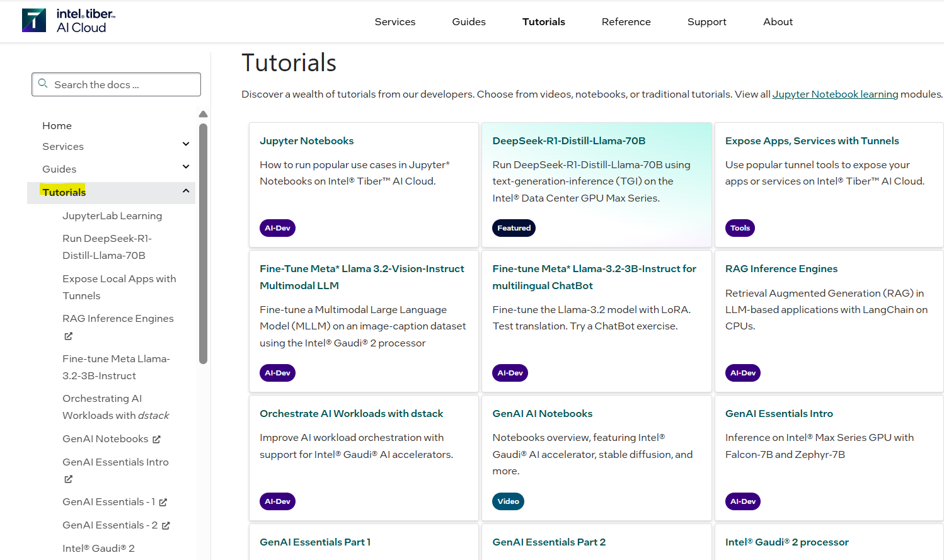The image size is (944, 560).
Task: Expand the Services section in sidebar
Action: [186, 144]
